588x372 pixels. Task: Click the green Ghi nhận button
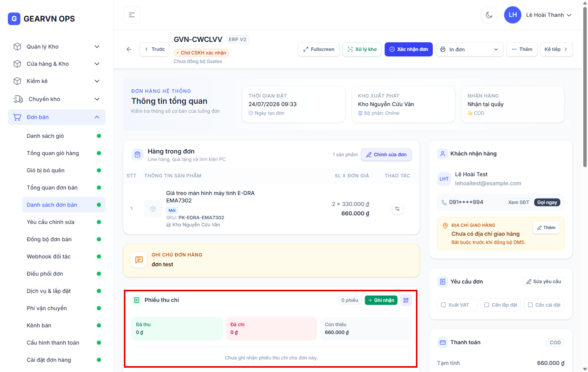point(381,300)
